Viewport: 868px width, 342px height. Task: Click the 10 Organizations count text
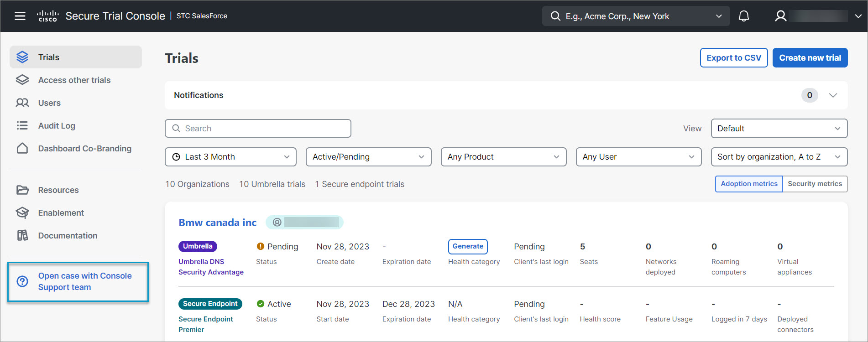[197, 184]
